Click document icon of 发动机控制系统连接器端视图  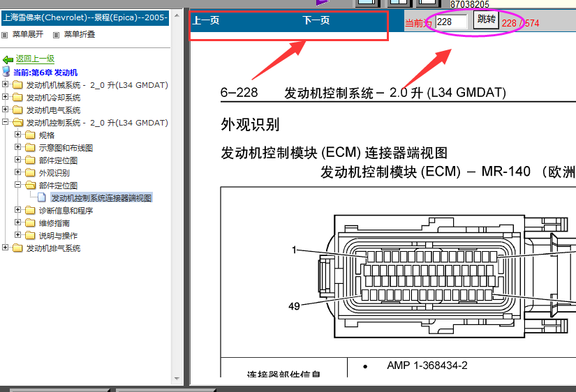pos(42,197)
